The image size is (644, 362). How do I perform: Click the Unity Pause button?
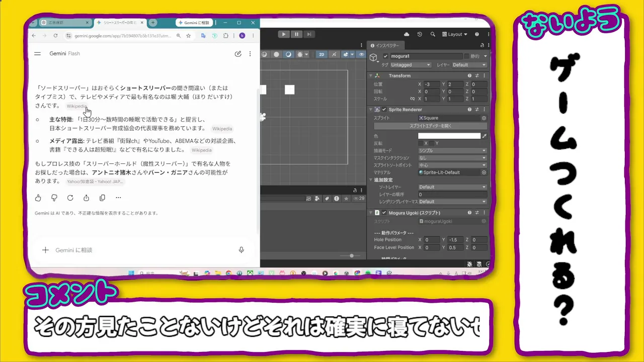(296, 34)
